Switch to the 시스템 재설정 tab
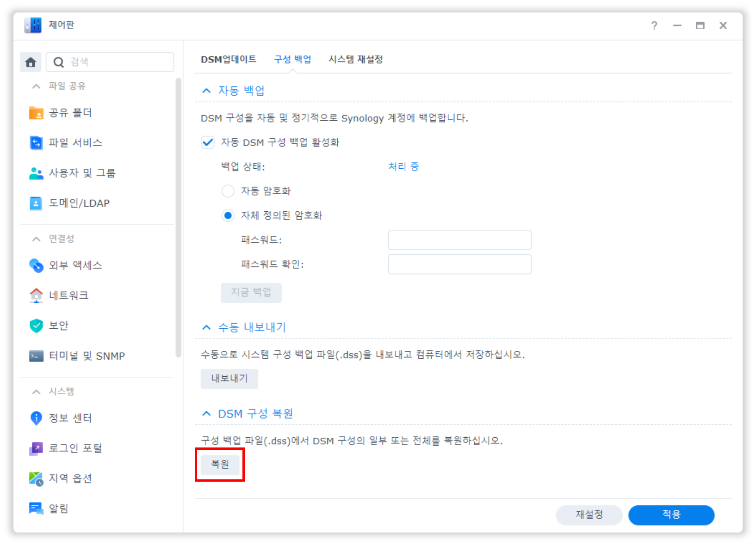Viewport: 756px width, 545px height. click(355, 60)
